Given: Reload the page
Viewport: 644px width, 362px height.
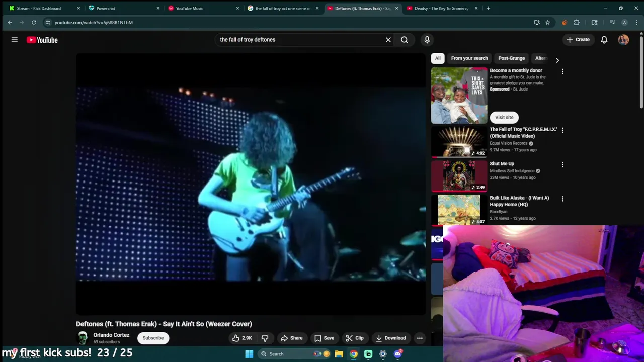Looking at the screenshot, I should 34,22.
